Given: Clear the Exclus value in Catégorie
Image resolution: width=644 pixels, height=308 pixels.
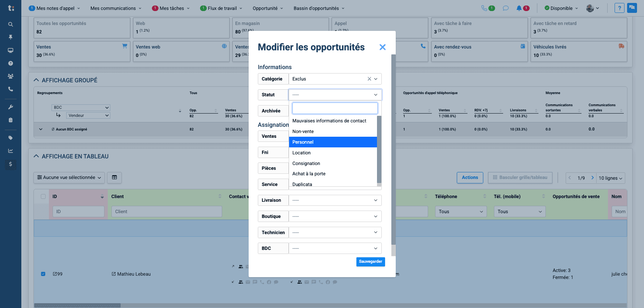Looking at the screenshot, I should coord(369,79).
